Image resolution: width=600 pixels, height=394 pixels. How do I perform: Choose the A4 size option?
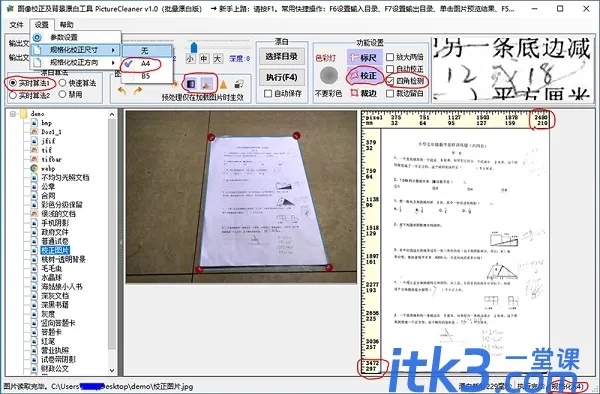click(x=147, y=63)
